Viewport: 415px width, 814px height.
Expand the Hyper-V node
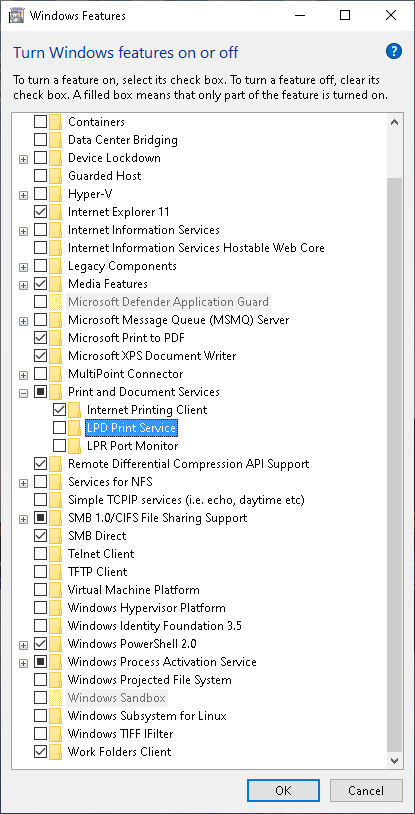click(x=23, y=196)
